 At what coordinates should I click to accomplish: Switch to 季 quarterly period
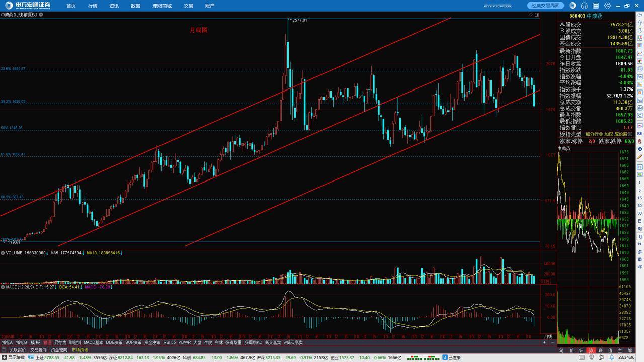[639, 259]
